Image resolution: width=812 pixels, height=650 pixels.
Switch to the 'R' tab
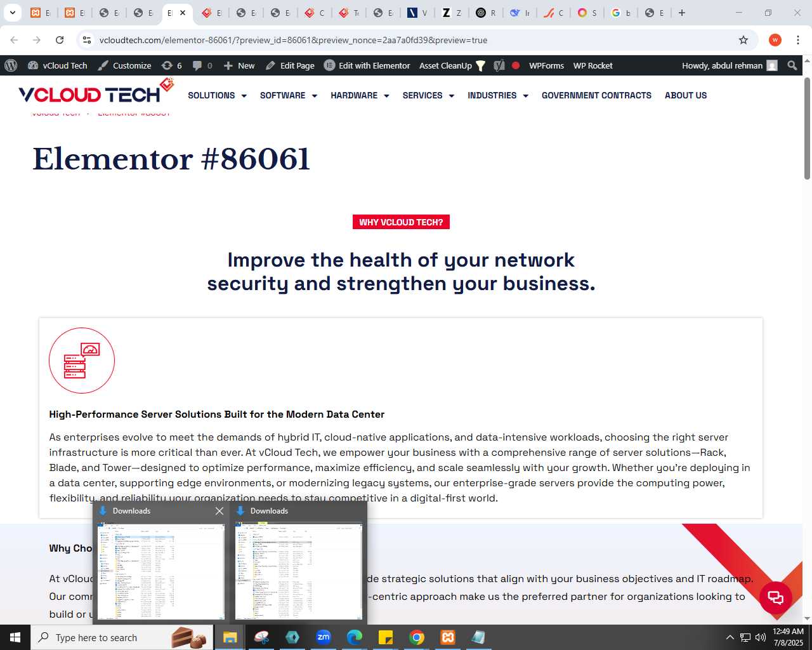[x=486, y=13]
